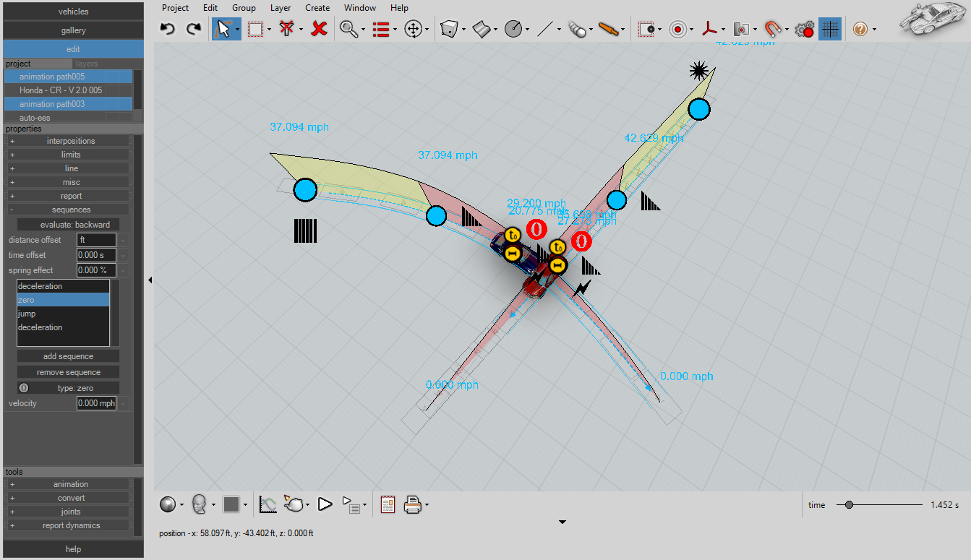Open the graph chart icon
The width and height of the screenshot is (971, 560).
coord(268,504)
